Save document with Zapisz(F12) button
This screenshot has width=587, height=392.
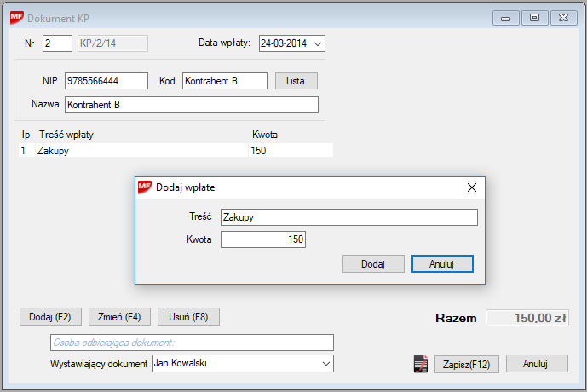pos(466,364)
